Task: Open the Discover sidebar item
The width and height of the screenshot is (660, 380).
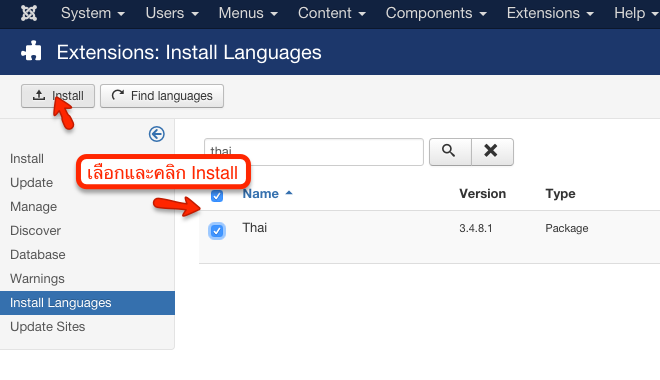Action: (x=35, y=231)
